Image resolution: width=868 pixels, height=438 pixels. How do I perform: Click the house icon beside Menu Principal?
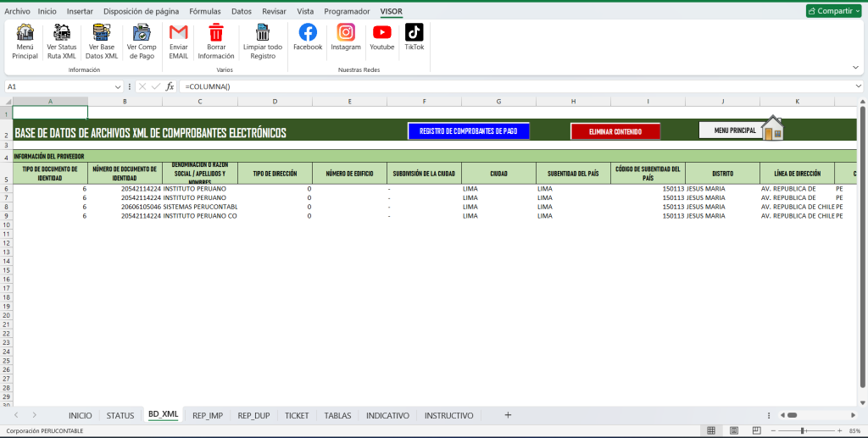[772, 128]
